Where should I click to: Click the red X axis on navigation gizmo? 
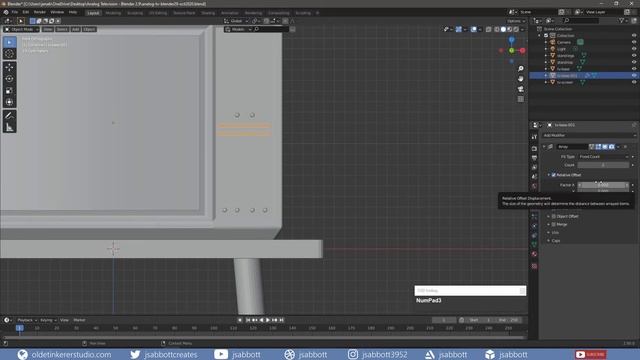[522, 51]
